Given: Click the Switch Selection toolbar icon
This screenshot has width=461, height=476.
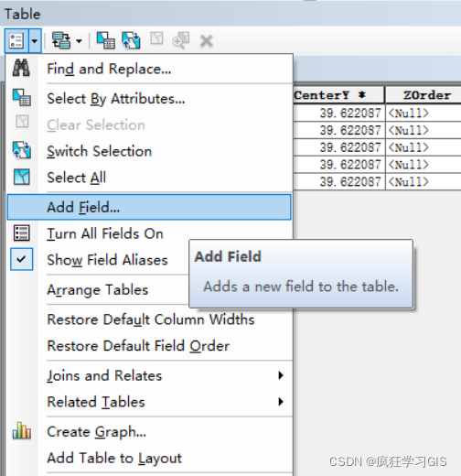Looking at the screenshot, I should pyautogui.click(x=131, y=40).
